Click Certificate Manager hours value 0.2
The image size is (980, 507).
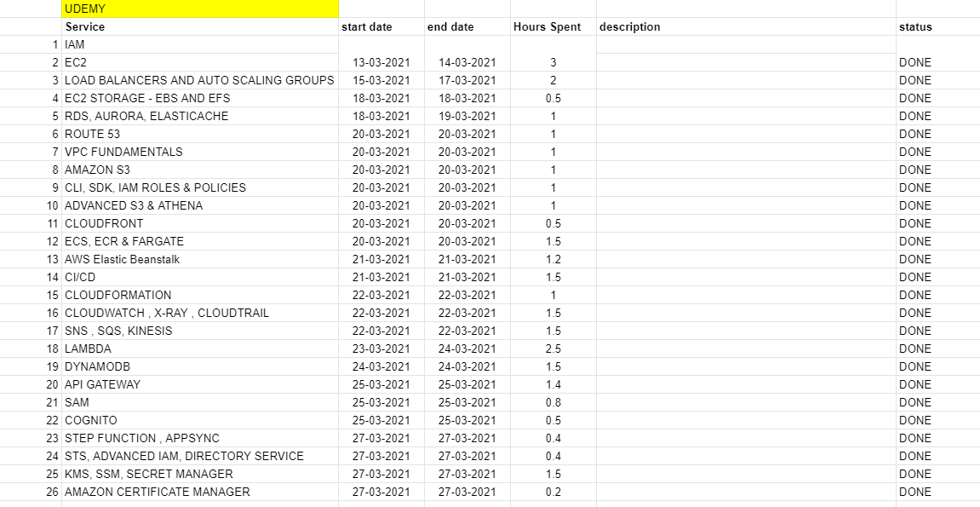[553, 492]
